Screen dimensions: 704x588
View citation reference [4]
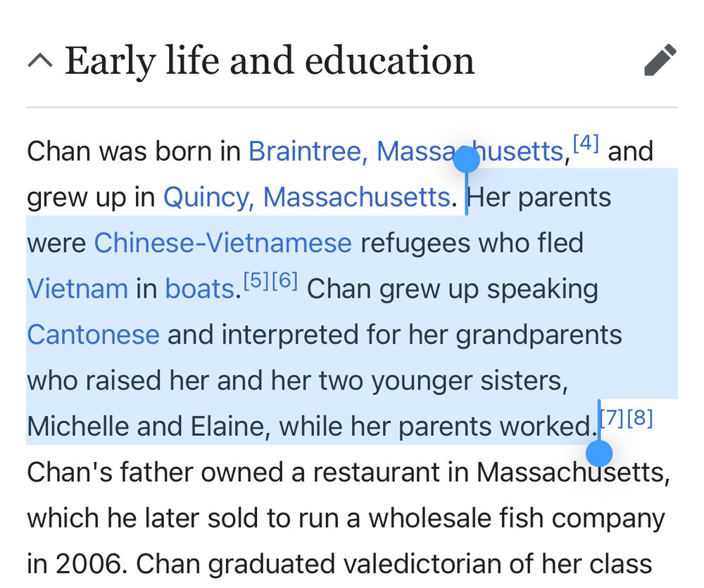(x=586, y=143)
